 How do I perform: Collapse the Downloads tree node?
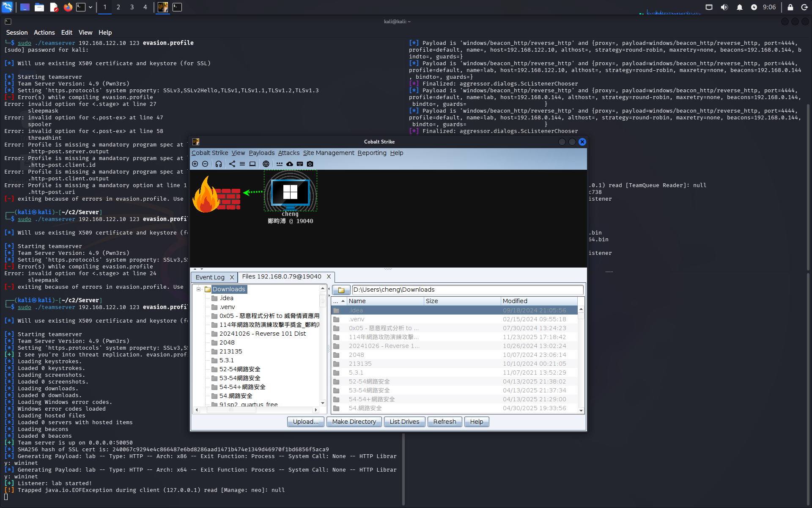point(198,289)
